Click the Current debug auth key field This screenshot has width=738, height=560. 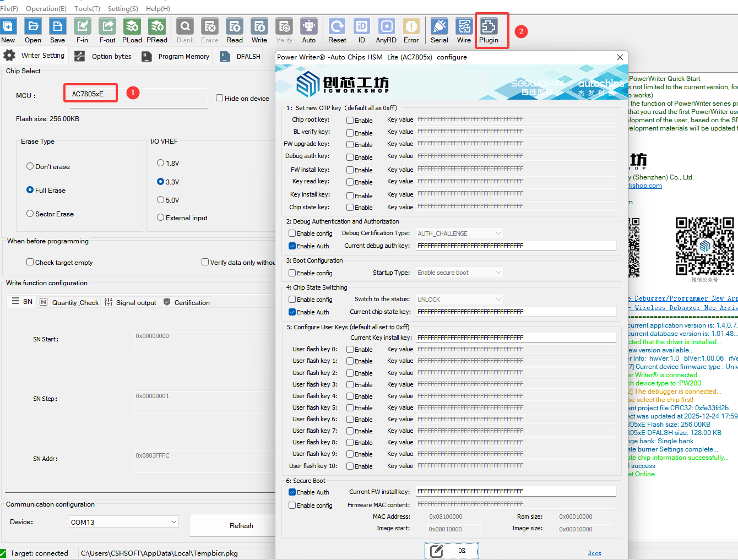pos(515,246)
